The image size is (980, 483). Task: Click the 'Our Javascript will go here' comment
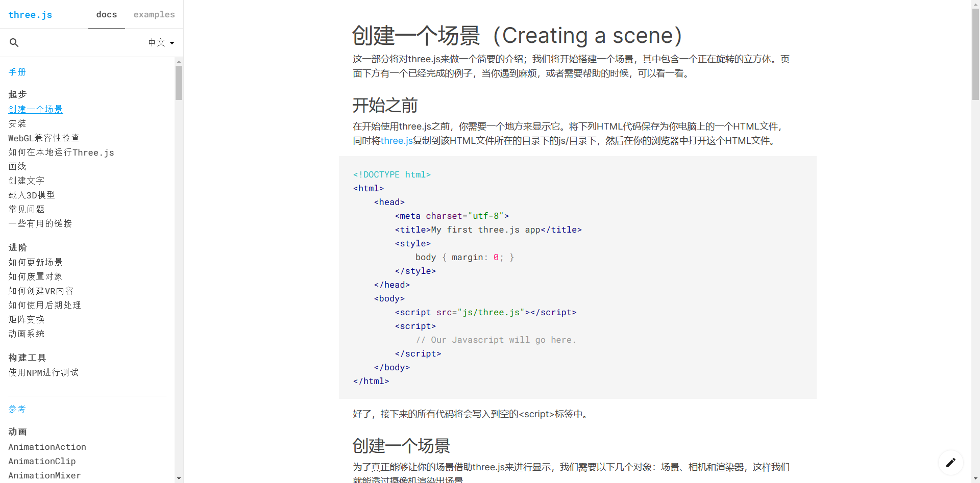[x=496, y=340]
